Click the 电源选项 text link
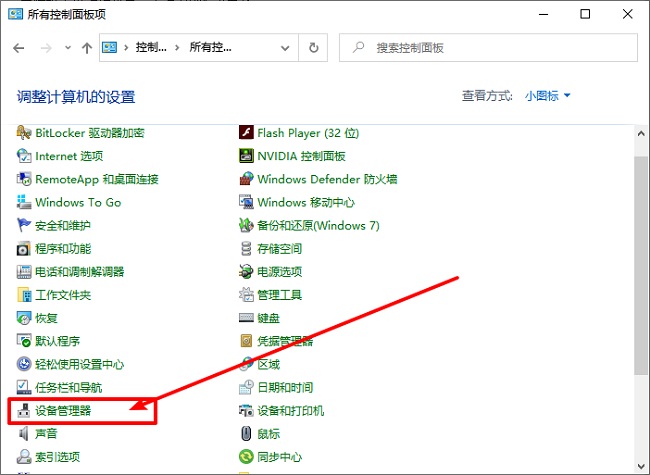 click(x=279, y=272)
